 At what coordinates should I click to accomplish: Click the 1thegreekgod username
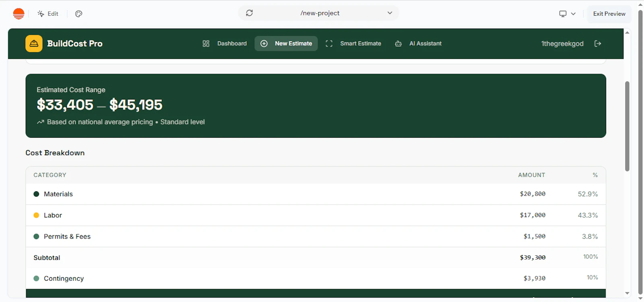point(562,43)
